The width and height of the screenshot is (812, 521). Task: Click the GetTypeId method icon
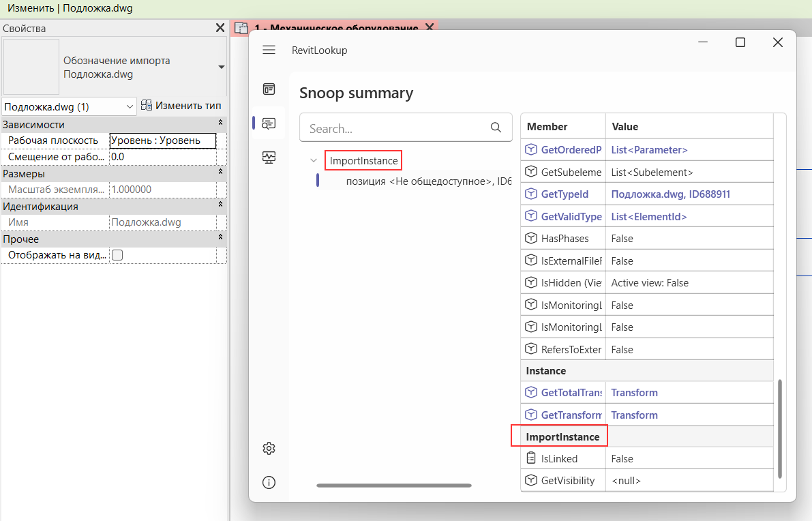tap(531, 194)
